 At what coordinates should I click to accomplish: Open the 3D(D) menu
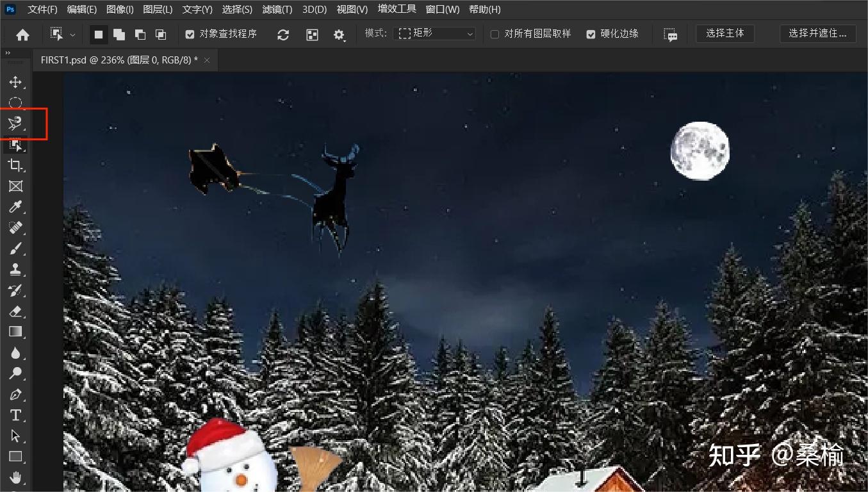click(x=315, y=10)
